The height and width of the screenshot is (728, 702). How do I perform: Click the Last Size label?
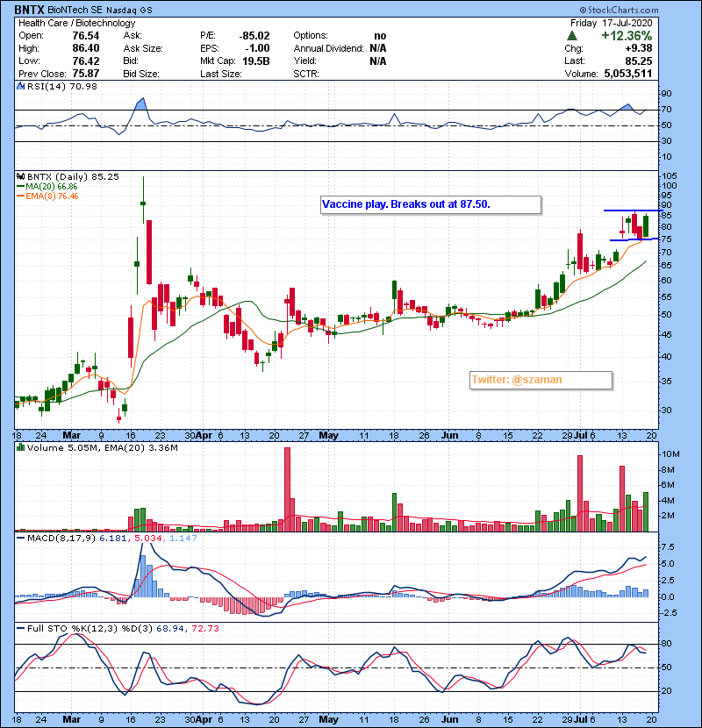pos(220,74)
